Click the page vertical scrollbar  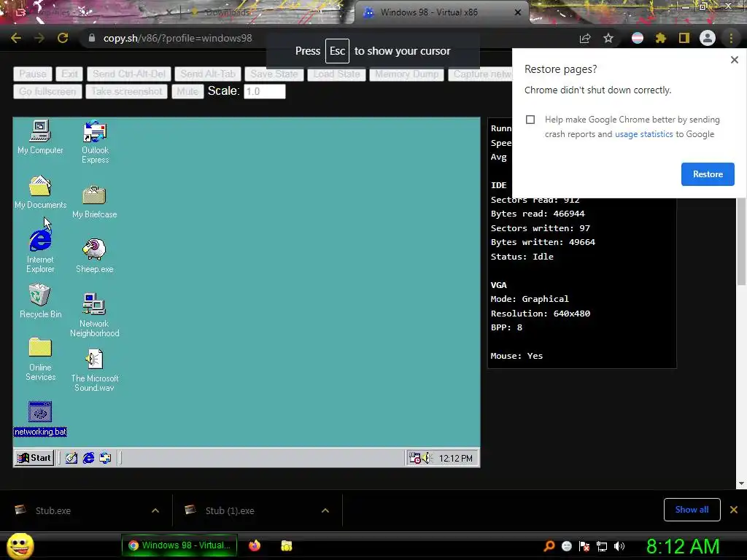point(741,242)
